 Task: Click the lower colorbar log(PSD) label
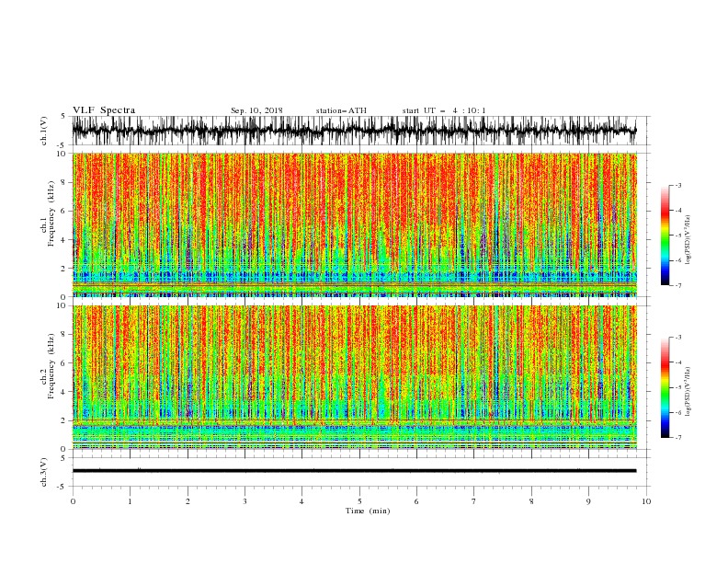pyautogui.click(x=688, y=392)
